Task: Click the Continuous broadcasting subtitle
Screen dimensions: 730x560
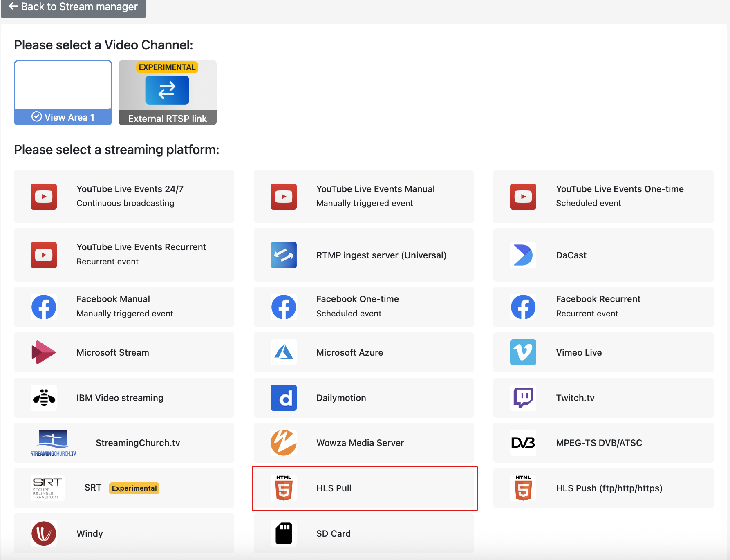Action: point(125,203)
